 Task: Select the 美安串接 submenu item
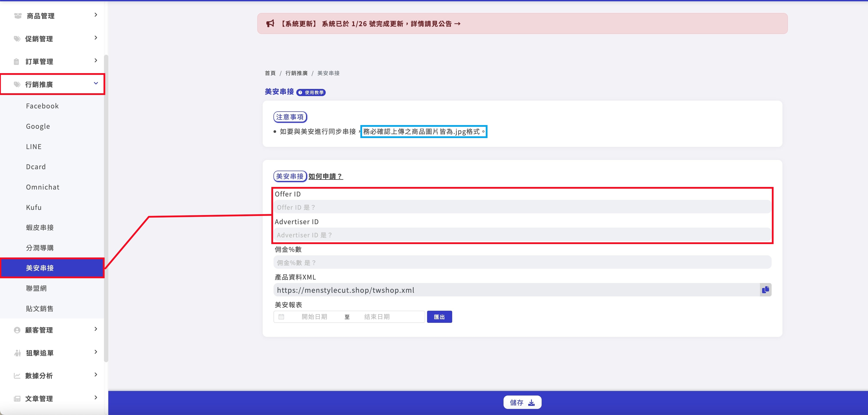tap(52, 268)
